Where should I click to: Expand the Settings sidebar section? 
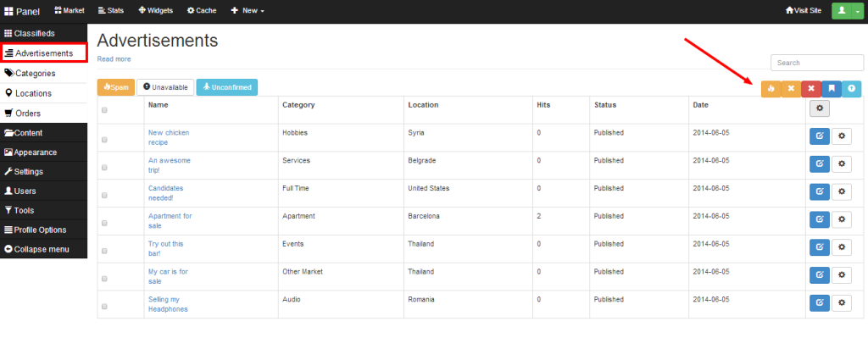coord(44,171)
